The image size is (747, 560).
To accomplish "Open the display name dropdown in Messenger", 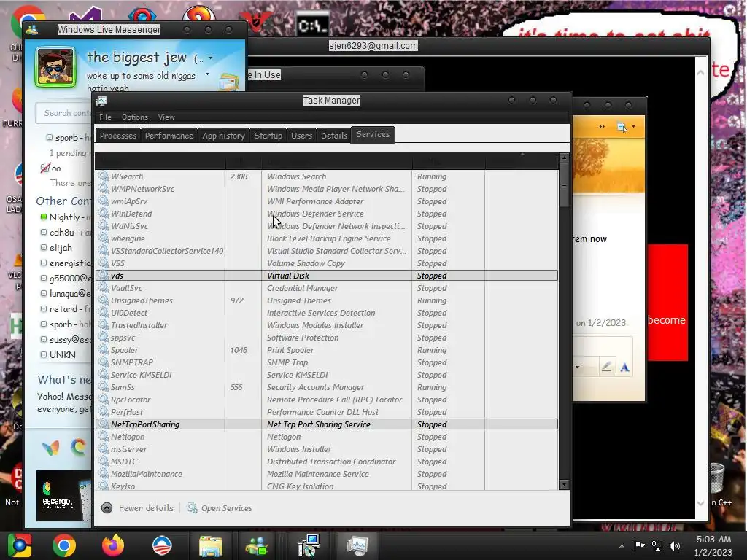I will (210, 58).
